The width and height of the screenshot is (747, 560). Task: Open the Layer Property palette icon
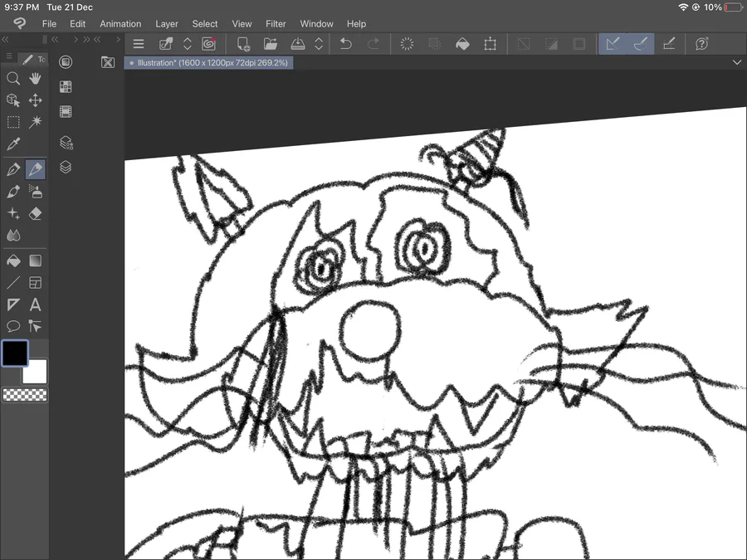66,143
